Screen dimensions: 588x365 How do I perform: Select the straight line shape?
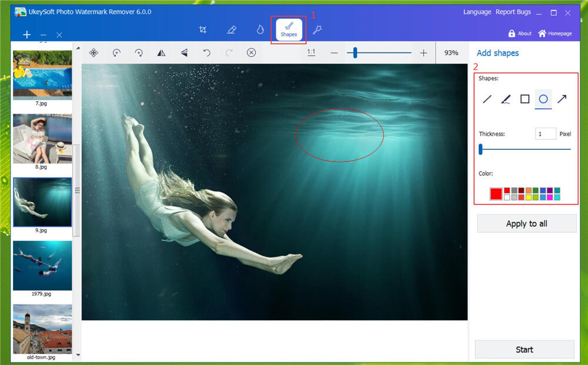(486, 99)
